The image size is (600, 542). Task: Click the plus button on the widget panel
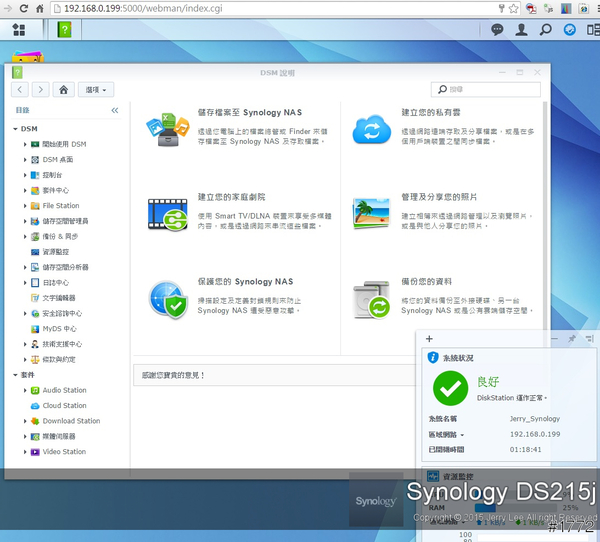pyautogui.click(x=429, y=339)
